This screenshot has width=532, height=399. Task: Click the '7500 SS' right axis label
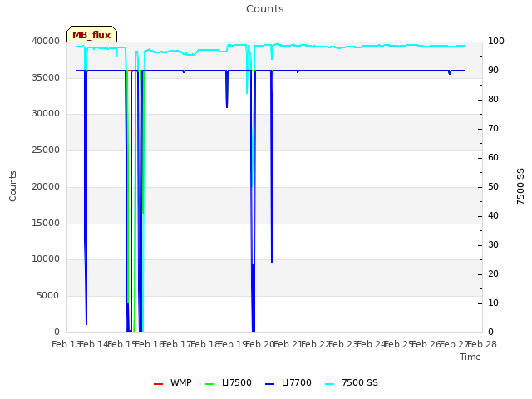pos(520,186)
